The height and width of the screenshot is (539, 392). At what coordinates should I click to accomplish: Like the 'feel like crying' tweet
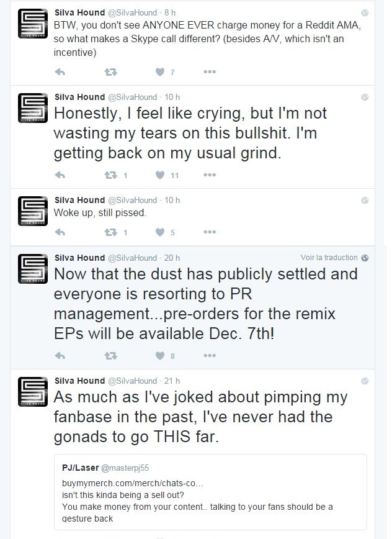(x=160, y=175)
